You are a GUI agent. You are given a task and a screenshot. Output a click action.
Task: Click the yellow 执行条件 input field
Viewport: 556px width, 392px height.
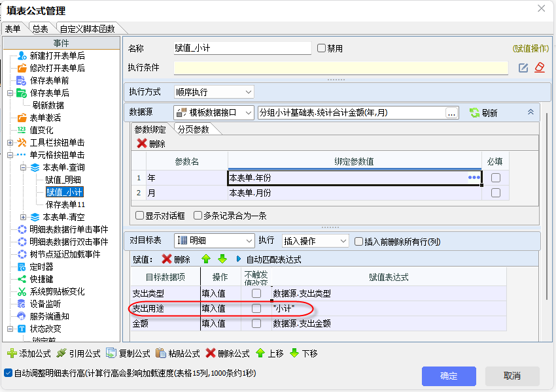340,68
